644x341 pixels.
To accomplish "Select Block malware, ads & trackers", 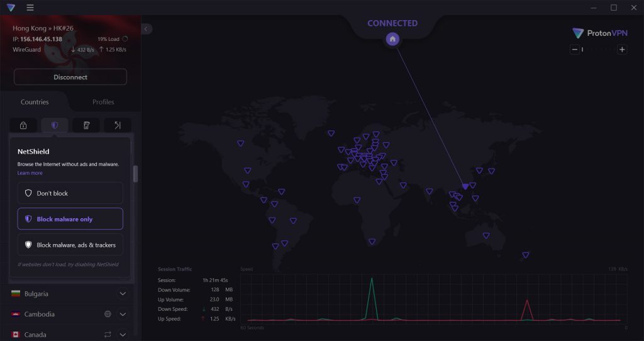I will coord(70,245).
